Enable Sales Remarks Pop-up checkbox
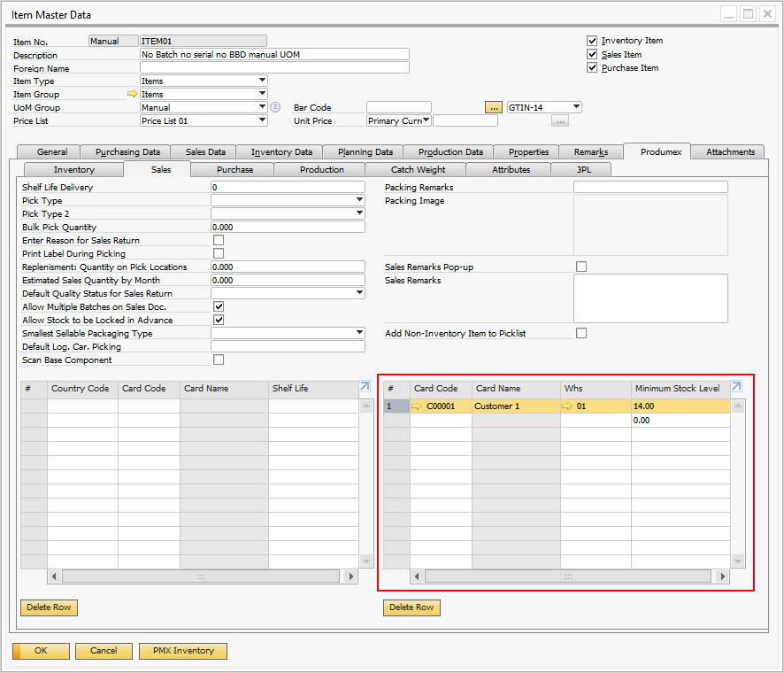Screen dimensions: 784x673 click(581, 267)
